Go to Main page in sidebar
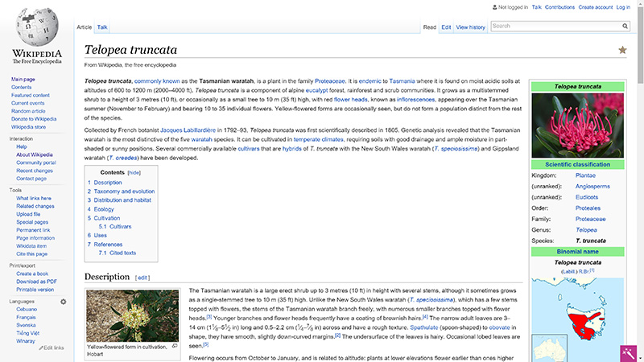This screenshot has width=644, height=362. coord(23,79)
